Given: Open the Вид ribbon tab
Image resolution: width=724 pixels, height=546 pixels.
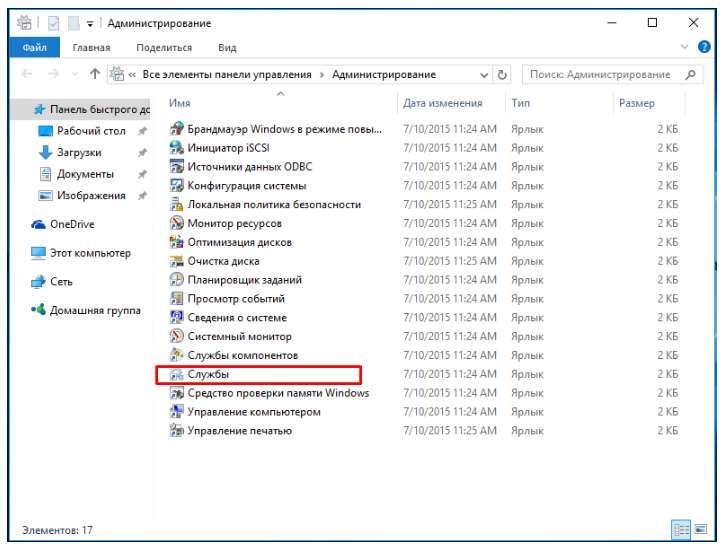Looking at the screenshot, I should pos(227,48).
